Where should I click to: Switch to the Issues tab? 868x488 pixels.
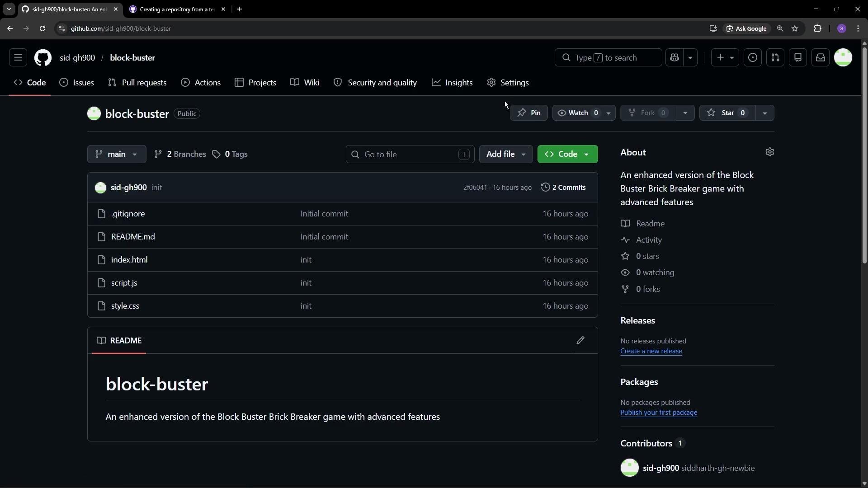click(77, 83)
